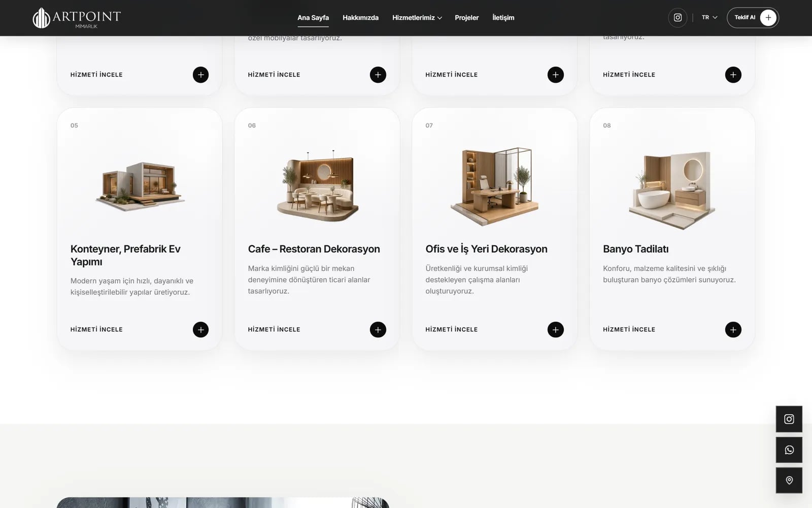Open the floating Instagram sidebar button
This screenshot has width=812, height=508.
pos(789,419)
